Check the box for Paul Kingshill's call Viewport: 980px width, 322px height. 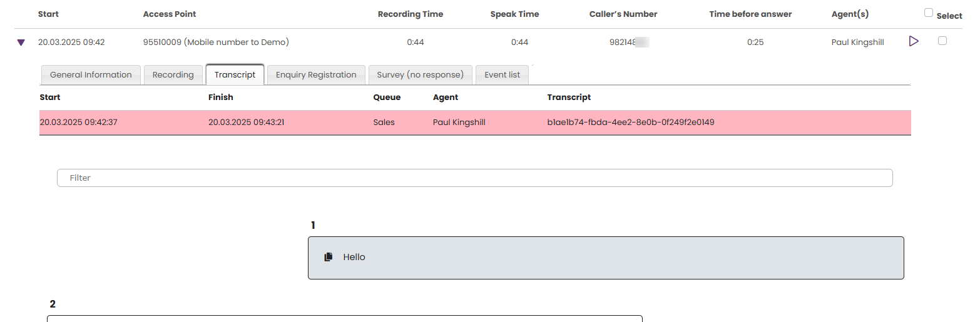click(942, 41)
